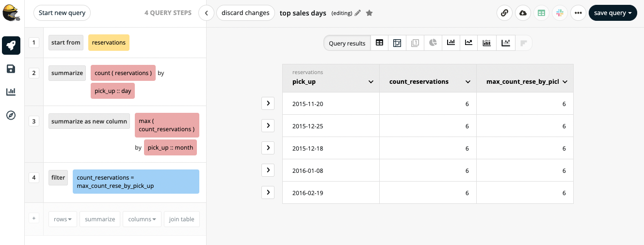The image size is (644, 245).
Task: Click the step 2 summarize label
Action: (x=67, y=73)
